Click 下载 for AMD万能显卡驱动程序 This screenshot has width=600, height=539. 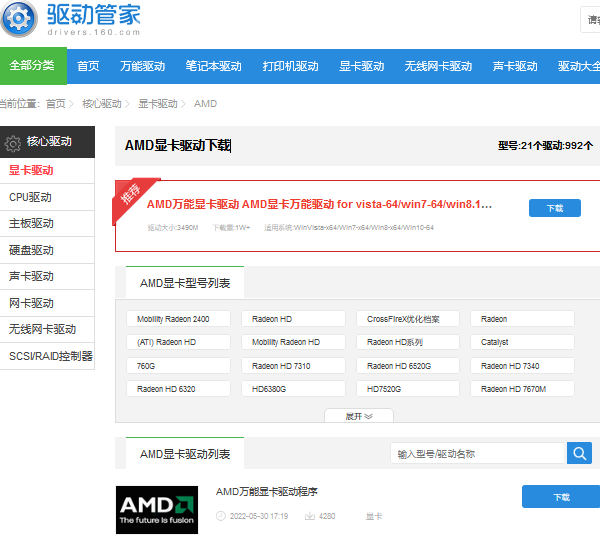click(x=561, y=497)
